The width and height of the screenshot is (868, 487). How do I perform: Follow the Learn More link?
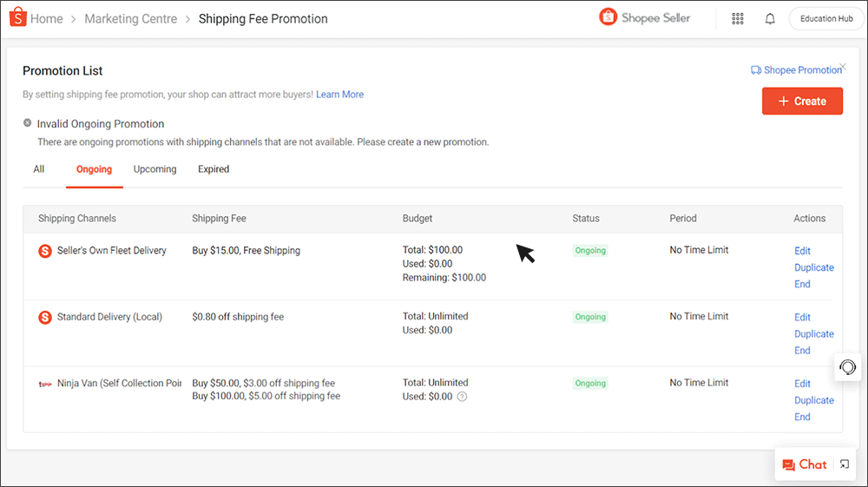tap(339, 95)
